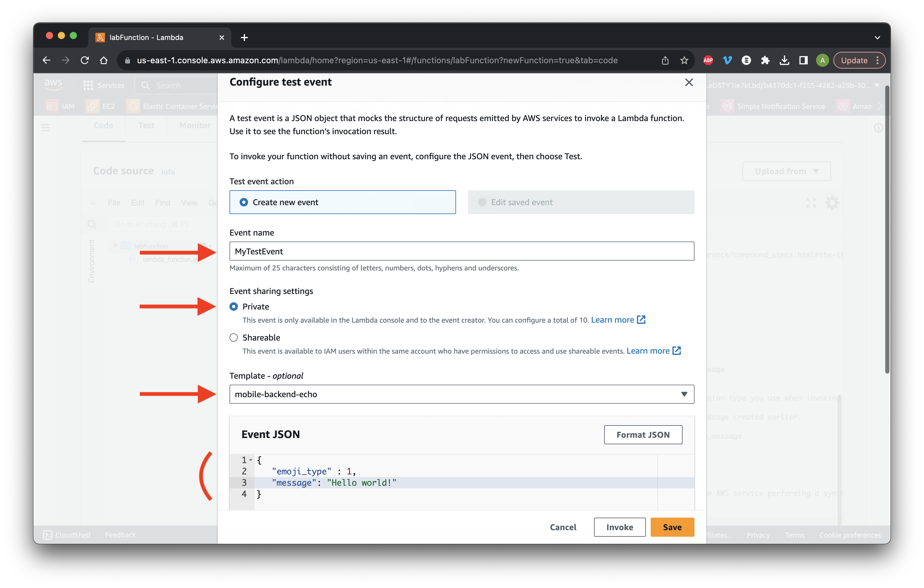Viewport: 924px width, 588px height.
Task: Open Learn more link for Shareable
Action: tap(653, 351)
